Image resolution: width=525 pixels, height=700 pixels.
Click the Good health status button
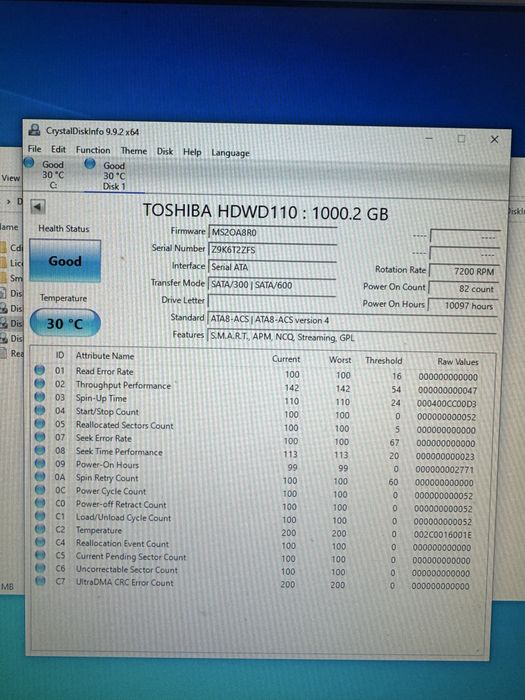point(65,261)
